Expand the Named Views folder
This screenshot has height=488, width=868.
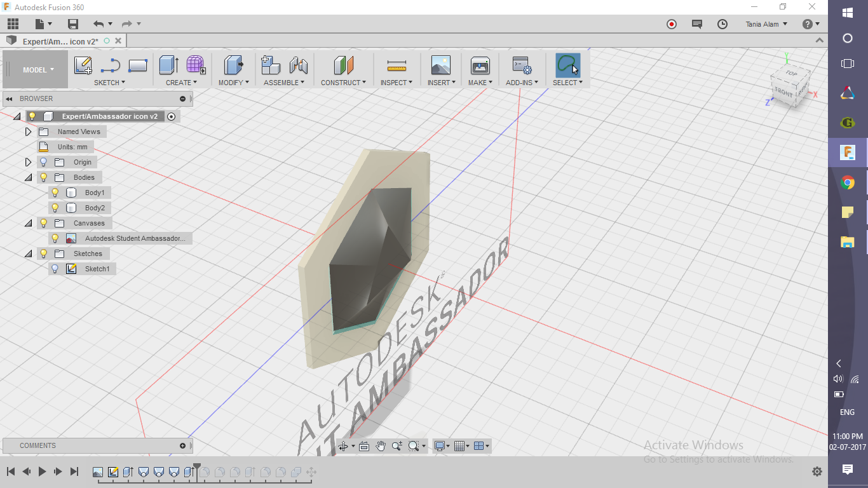(29, 132)
